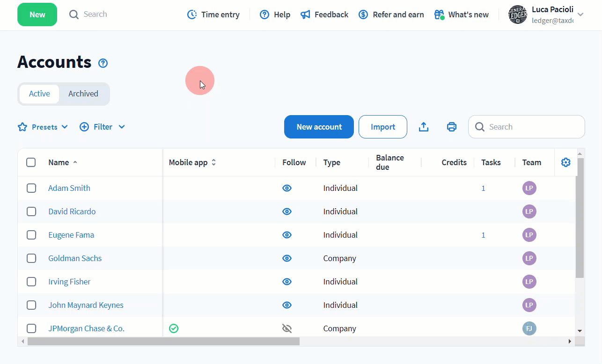
Task: Open the Time entry clock
Action: click(192, 15)
